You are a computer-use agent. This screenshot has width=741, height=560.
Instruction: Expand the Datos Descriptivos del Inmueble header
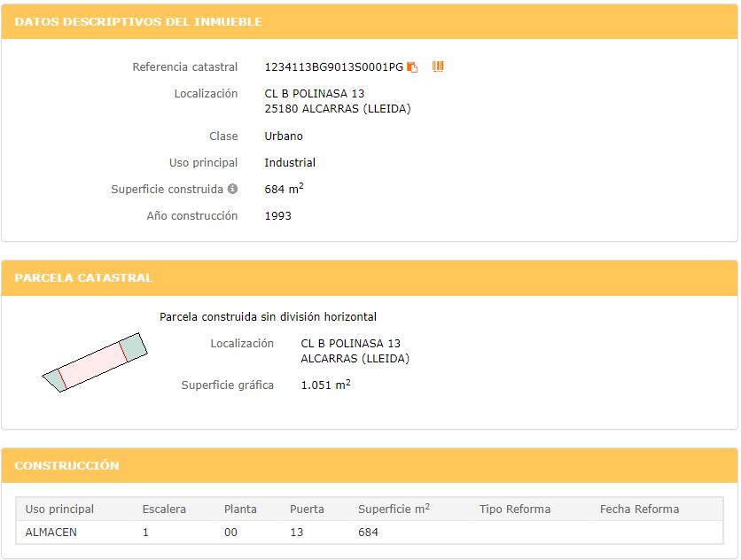[370, 21]
